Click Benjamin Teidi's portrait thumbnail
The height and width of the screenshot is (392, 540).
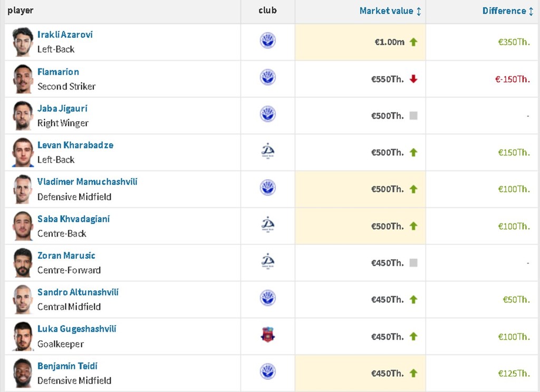pos(23,373)
